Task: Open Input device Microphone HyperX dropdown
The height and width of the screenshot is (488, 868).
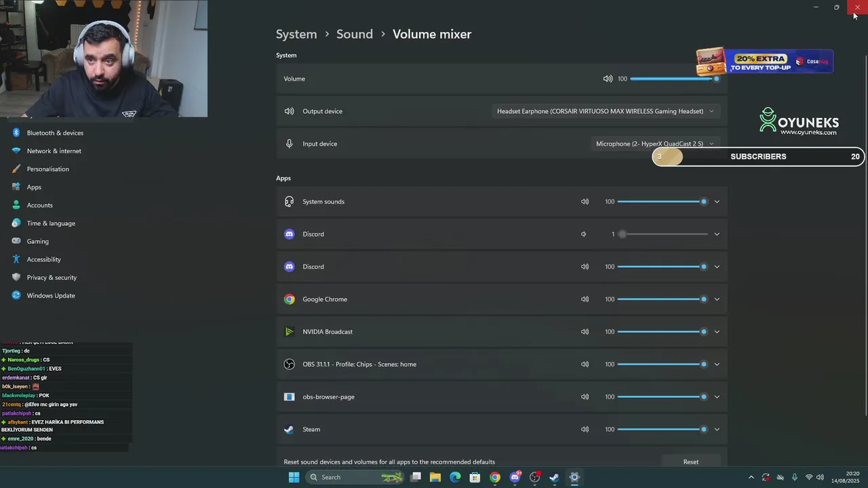Action: coord(655,144)
